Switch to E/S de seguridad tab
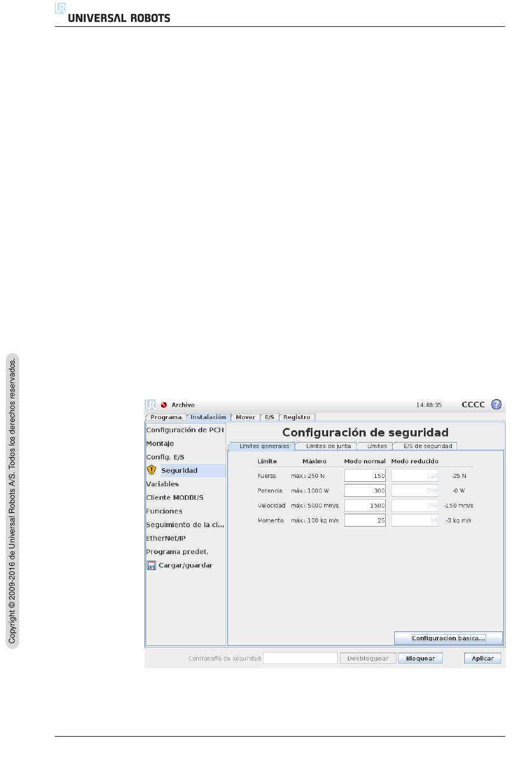The height and width of the screenshot is (777, 532). 427,446
